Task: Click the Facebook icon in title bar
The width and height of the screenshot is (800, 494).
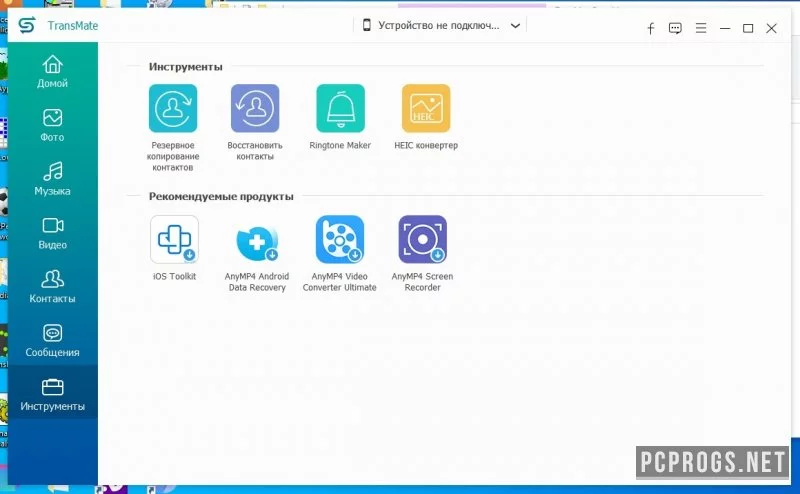Action: tap(651, 29)
